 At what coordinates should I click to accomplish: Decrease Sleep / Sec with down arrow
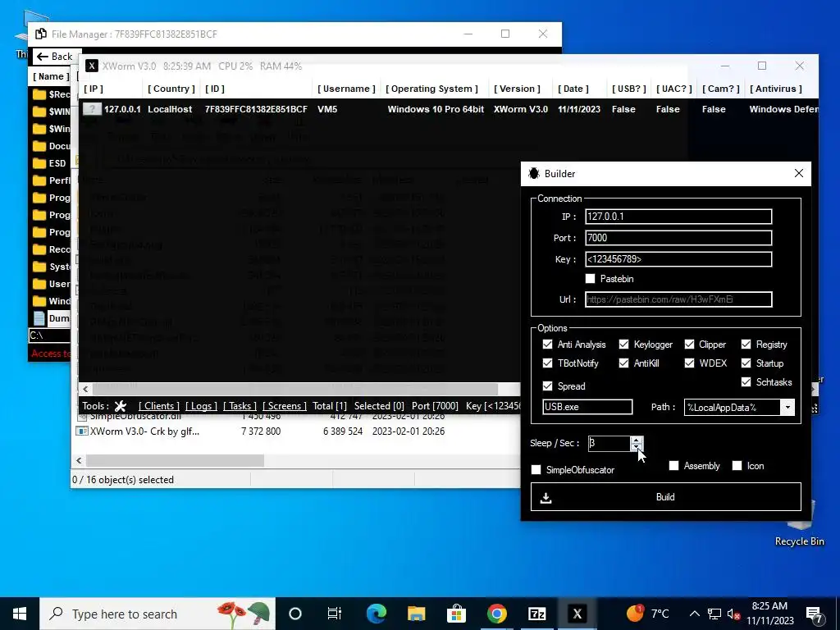point(636,447)
